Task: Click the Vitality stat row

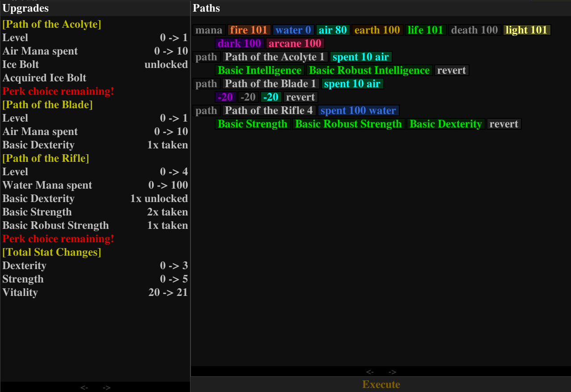Action: pyautogui.click(x=95, y=292)
